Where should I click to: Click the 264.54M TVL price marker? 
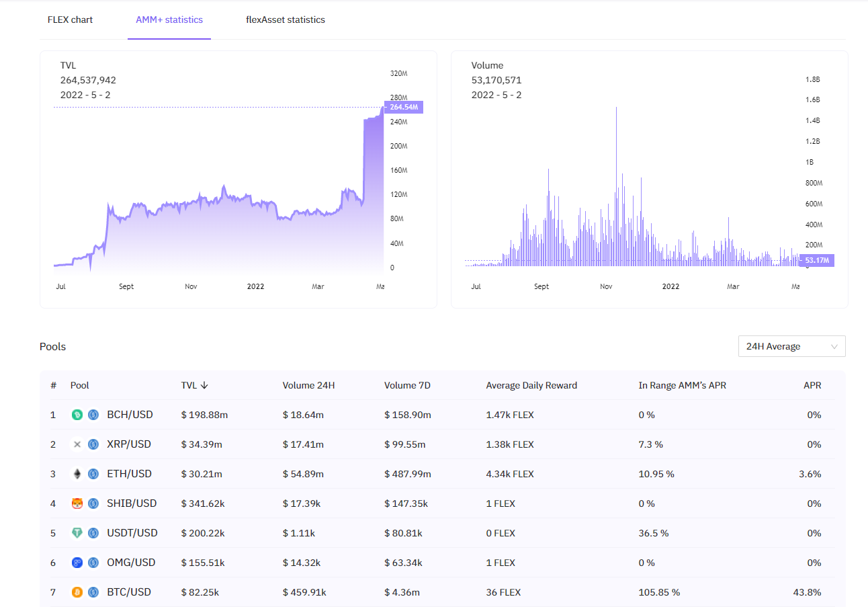click(x=403, y=107)
